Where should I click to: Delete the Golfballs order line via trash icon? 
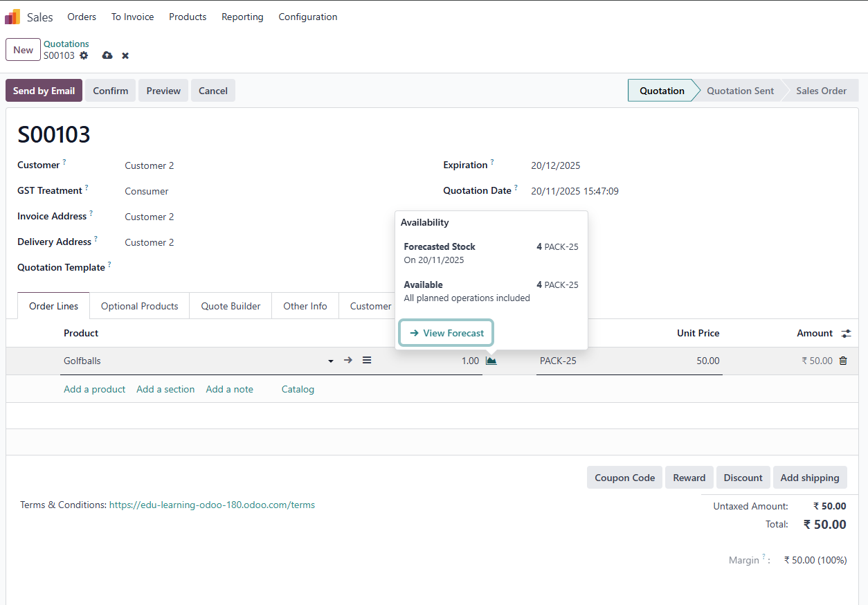[x=842, y=361]
